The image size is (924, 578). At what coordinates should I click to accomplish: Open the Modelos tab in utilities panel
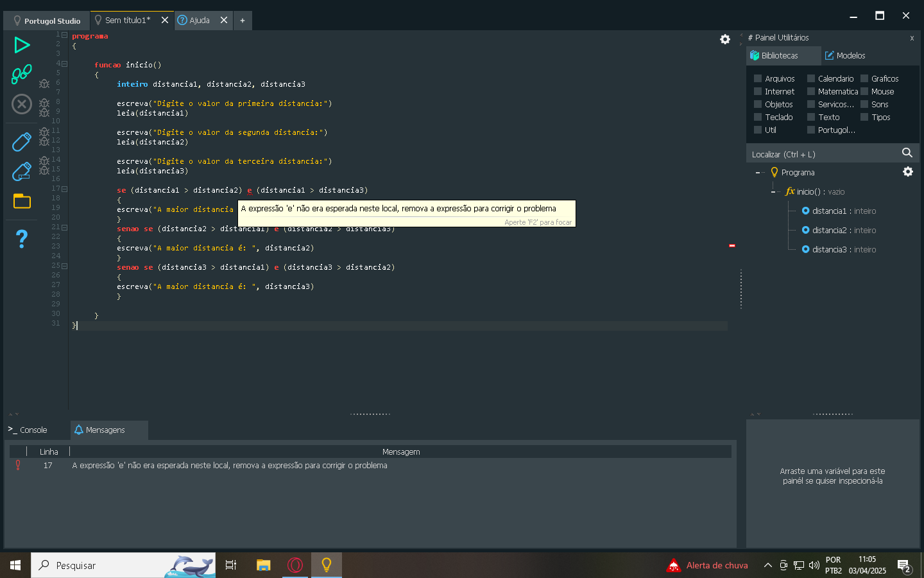point(845,55)
